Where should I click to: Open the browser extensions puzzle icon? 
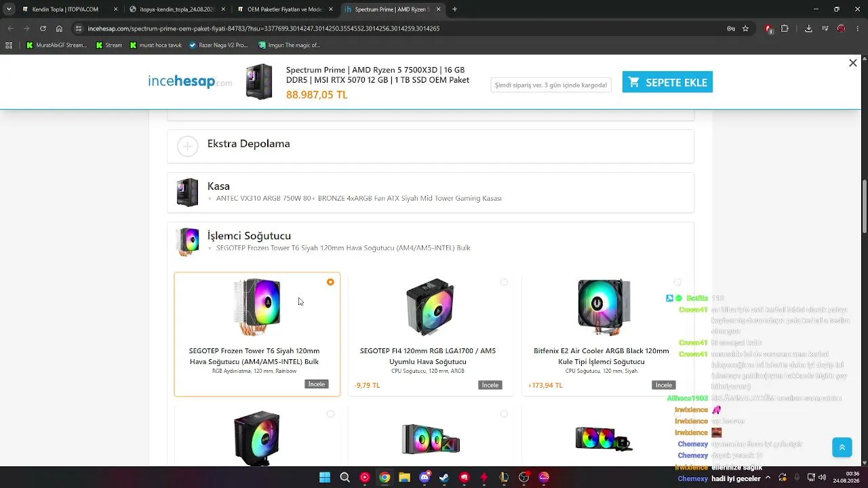coord(785,28)
